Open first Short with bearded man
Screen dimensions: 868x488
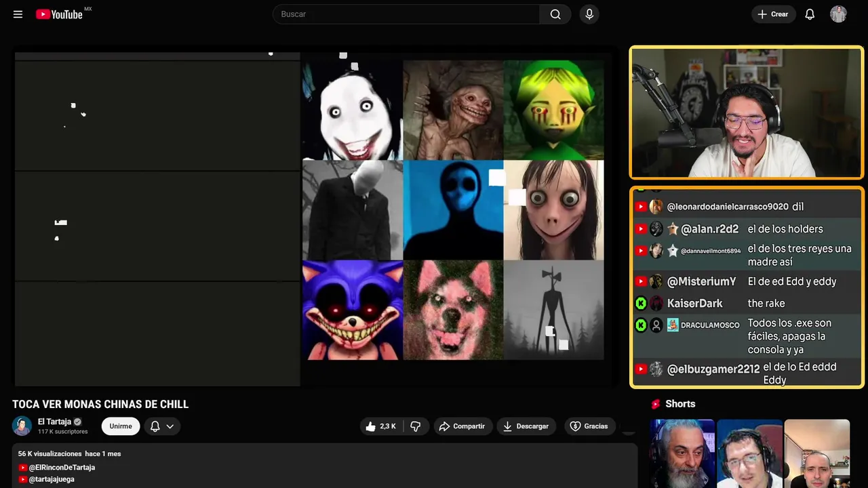click(x=682, y=453)
